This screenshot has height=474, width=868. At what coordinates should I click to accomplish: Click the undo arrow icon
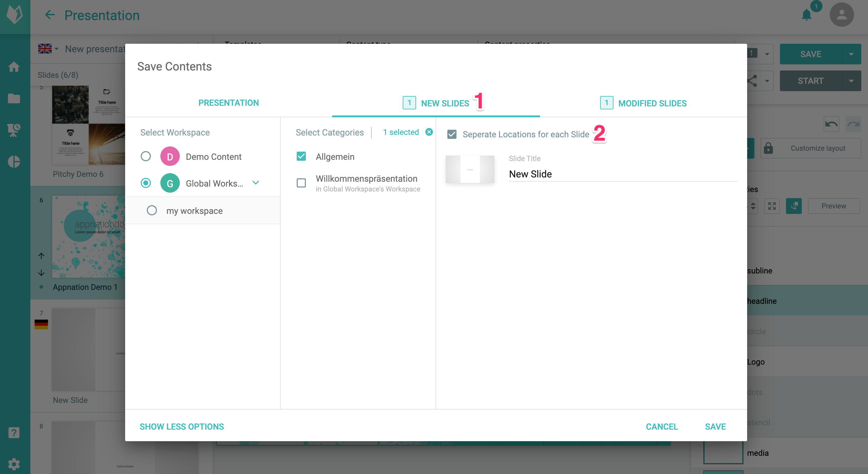tap(831, 124)
